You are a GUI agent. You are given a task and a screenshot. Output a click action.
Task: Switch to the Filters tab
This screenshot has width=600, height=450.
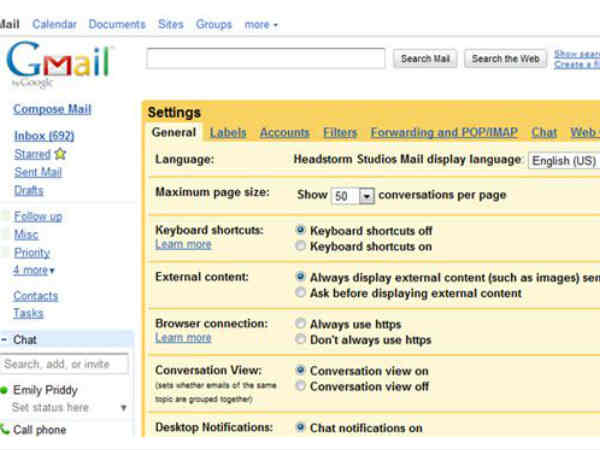tap(340, 133)
